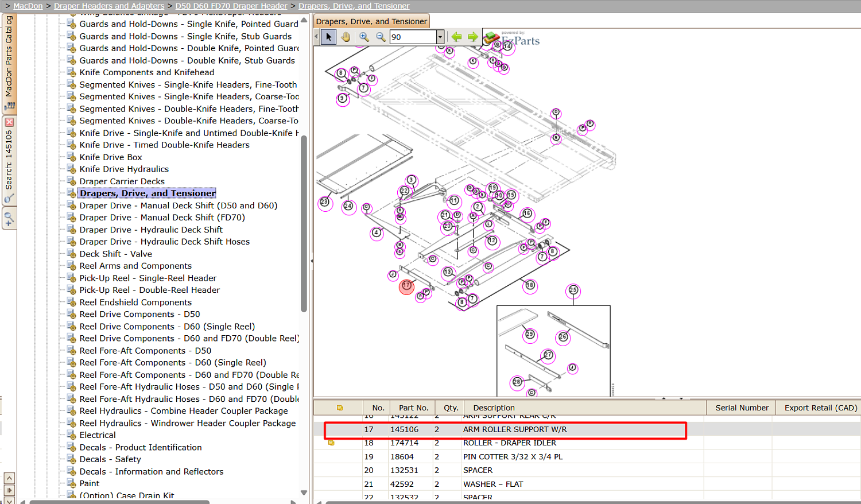
Task: Click the side panel down chevron button
Action: coord(9,501)
